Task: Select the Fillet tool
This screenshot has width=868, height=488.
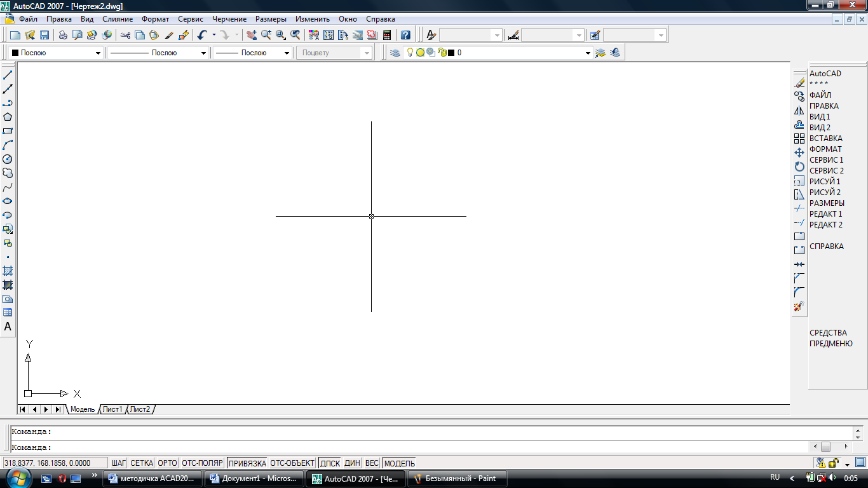Action: click(x=799, y=292)
